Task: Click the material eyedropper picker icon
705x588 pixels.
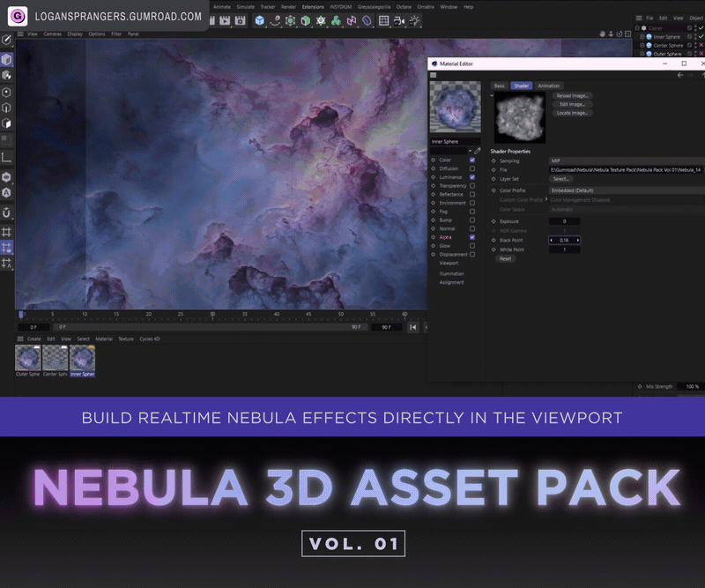Action: pos(477,151)
